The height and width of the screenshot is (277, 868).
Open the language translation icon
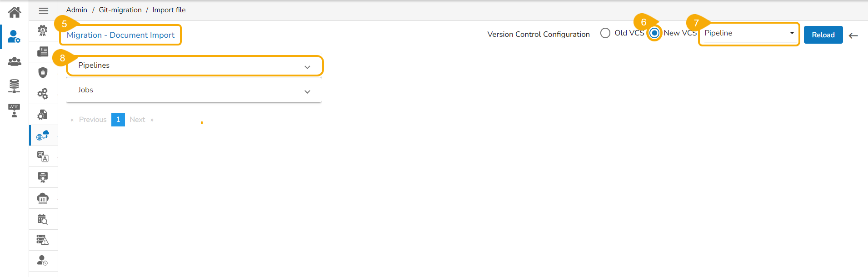point(43,156)
